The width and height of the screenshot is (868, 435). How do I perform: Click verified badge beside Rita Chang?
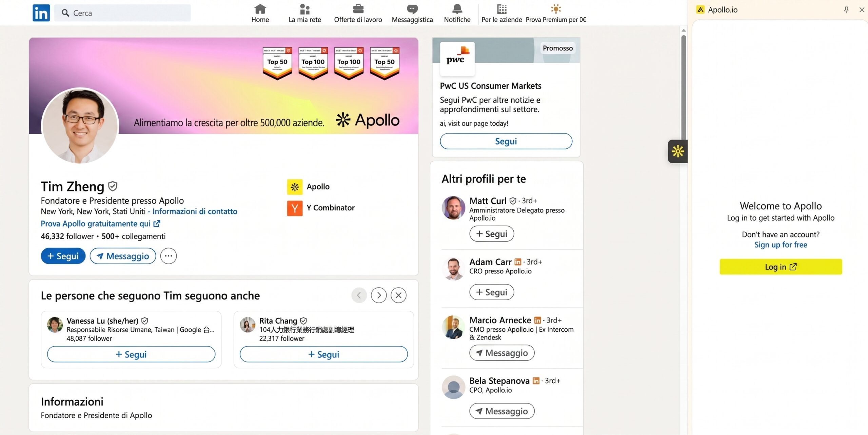pyautogui.click(x=303, y=321)
